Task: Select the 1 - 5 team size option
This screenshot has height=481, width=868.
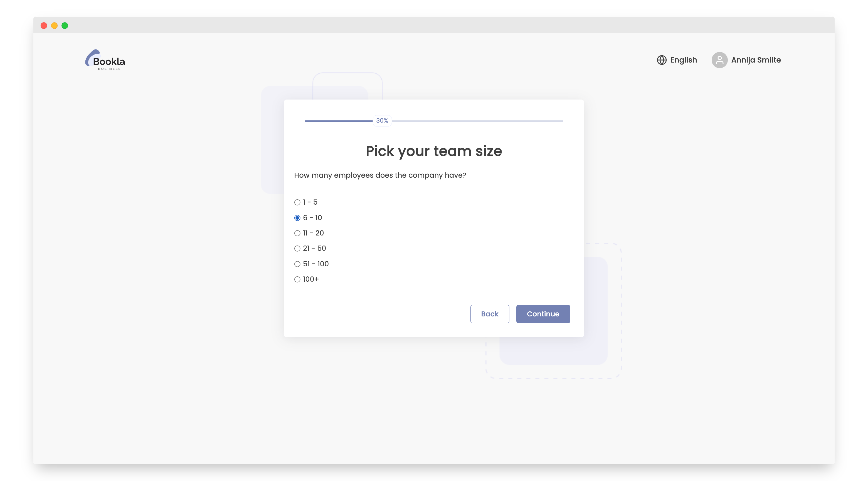Action: coord(297,202)
